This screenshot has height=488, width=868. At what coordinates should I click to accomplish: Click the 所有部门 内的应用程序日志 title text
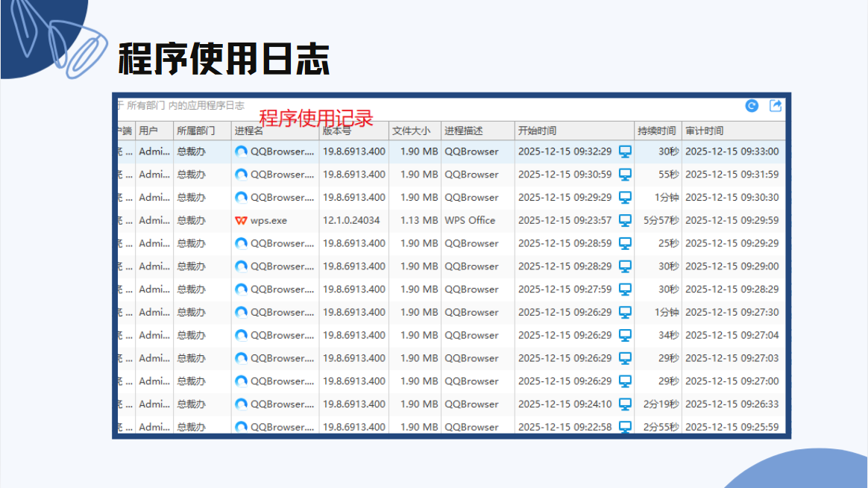point(186,105)
